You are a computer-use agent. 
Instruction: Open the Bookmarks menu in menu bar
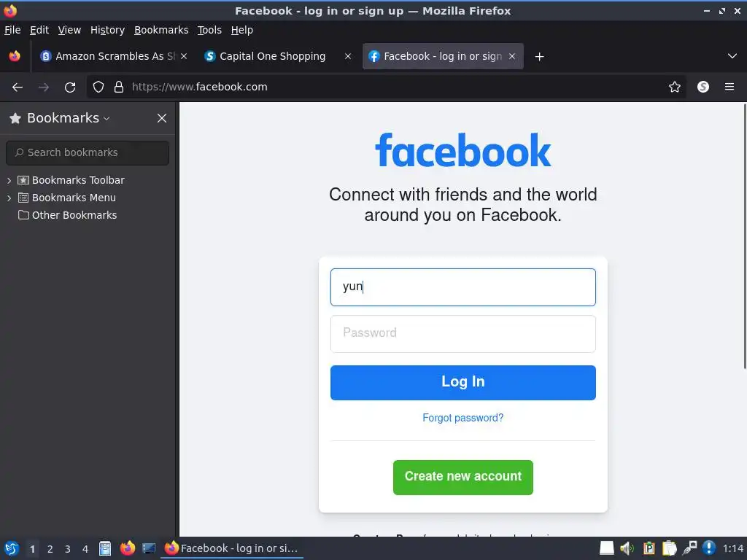tap(161, 30)
